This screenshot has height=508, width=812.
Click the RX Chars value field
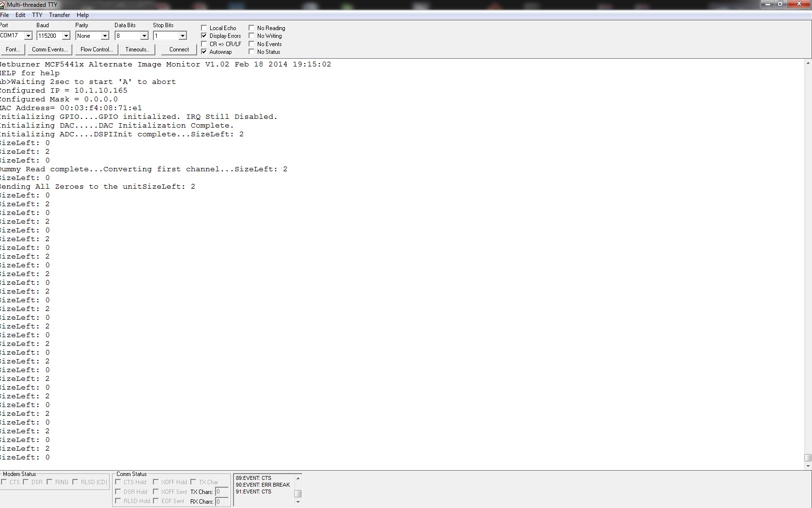pos(222,502)
